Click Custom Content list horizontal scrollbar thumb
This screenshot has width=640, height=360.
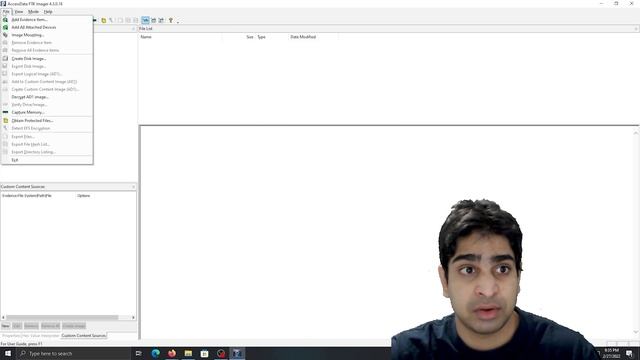(x=62, y=318)
